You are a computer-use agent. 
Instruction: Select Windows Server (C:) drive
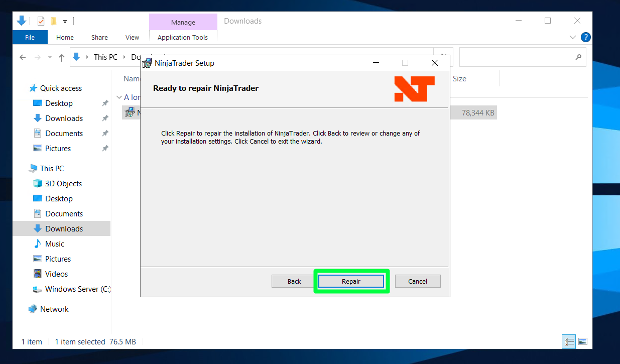point(77,289)
